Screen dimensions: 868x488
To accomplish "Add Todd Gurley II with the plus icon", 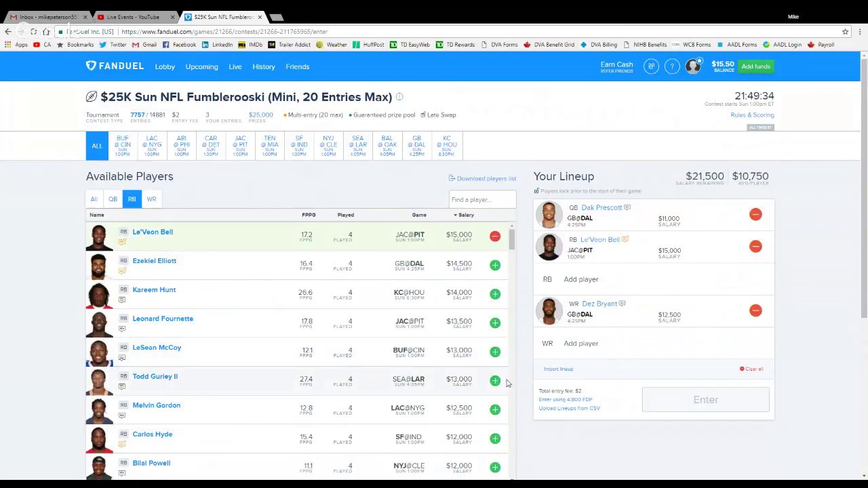I will pos(495,381).
